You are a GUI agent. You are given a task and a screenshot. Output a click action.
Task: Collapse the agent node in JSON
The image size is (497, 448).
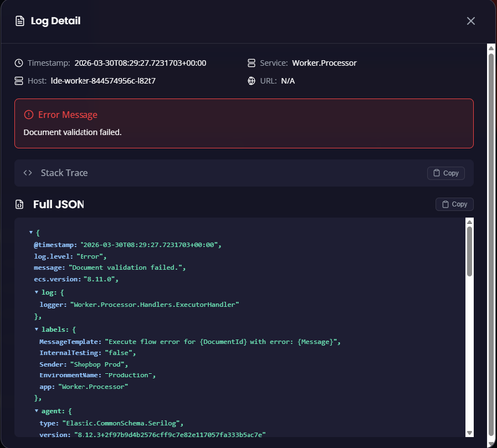pos(36,411)
